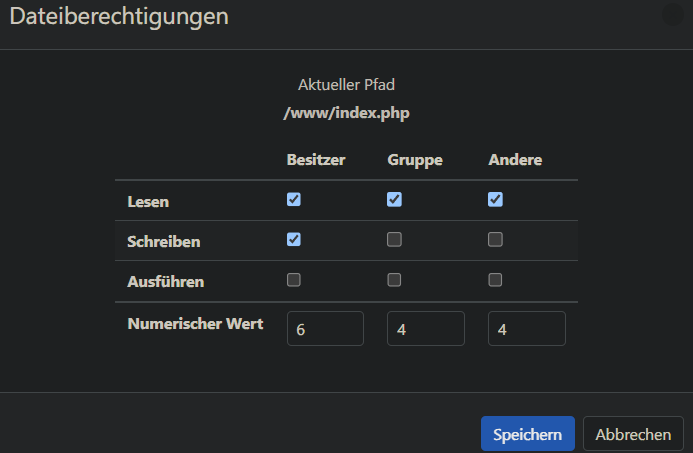Image resolution: width=693 pixels, height=453 pixels.
Task: Enable Schreiben permission for Andere
Action: tap(495, 240)
